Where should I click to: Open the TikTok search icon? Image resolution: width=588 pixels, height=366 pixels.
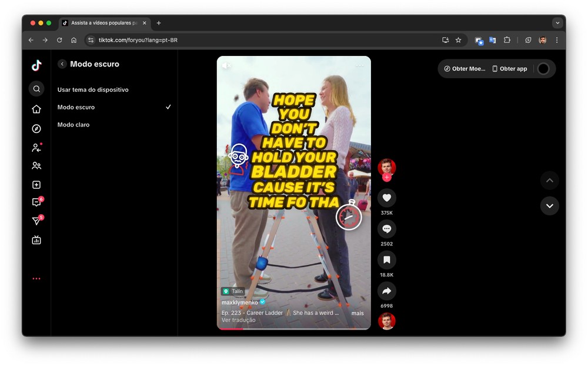(36, 89)
